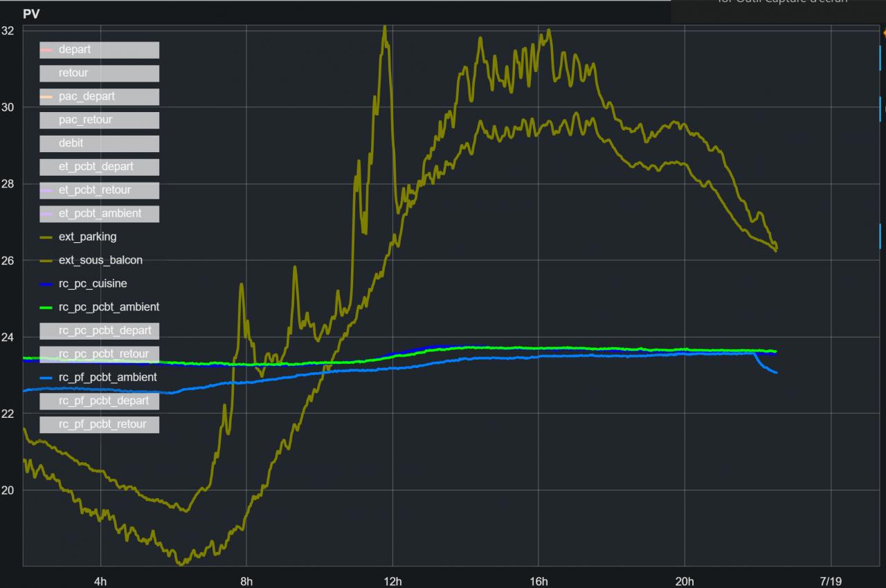The height and width of the screenshot is (588, 886).
Task: Enable the rc_pc_pcbt_retour trace
Action: 99,354
